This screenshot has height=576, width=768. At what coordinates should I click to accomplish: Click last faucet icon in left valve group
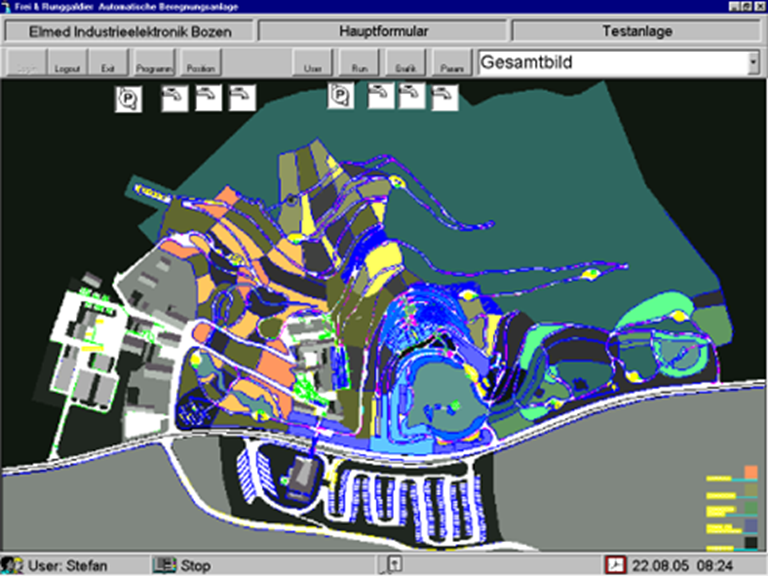click(x=242, y=98)
